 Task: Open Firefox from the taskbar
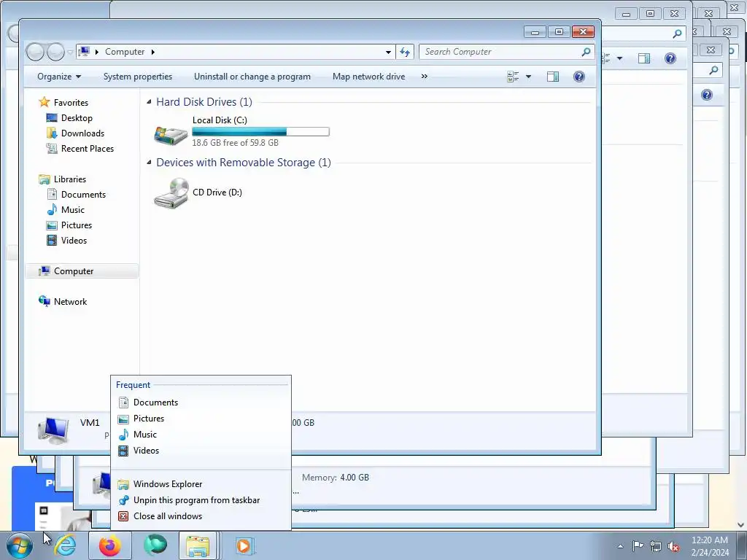(110, 545)
